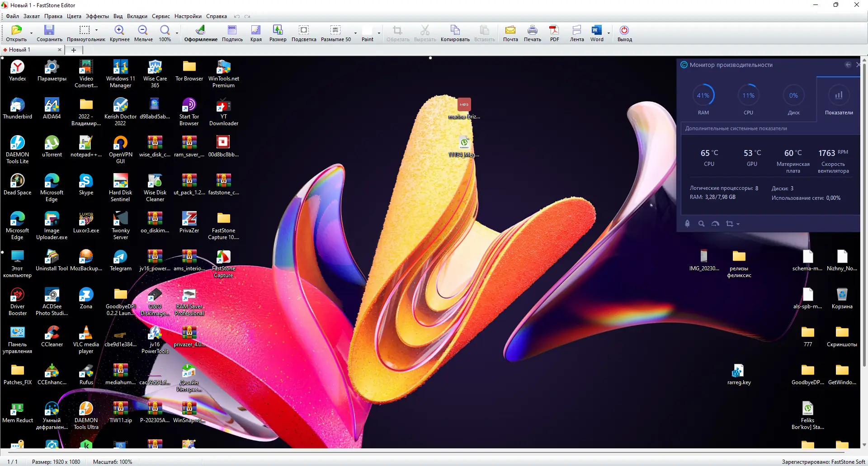Close the Новый 1 tab
868x466 pixels.
point(59,50)
